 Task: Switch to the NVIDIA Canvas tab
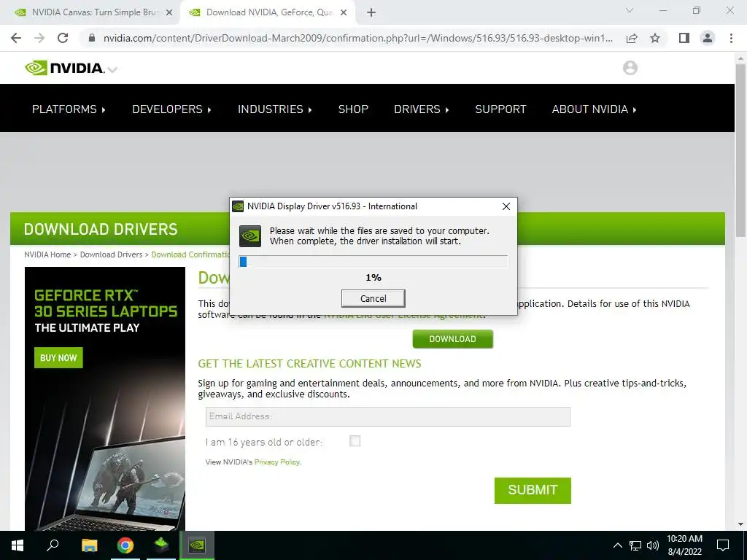[90, 13]
